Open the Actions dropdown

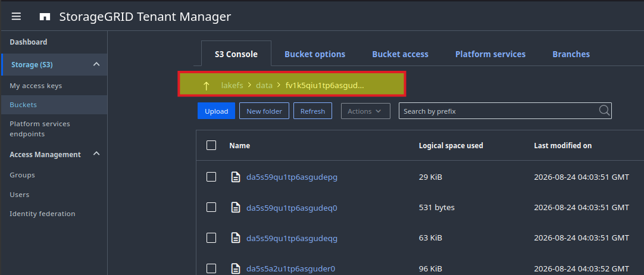click(365, 111)
